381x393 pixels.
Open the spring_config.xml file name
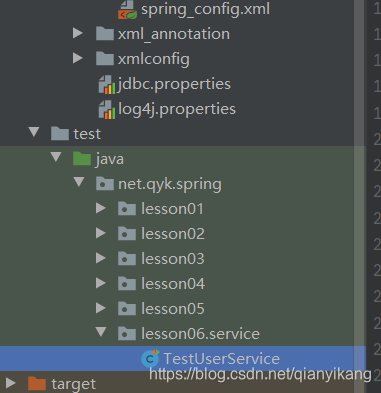[205, 9]
